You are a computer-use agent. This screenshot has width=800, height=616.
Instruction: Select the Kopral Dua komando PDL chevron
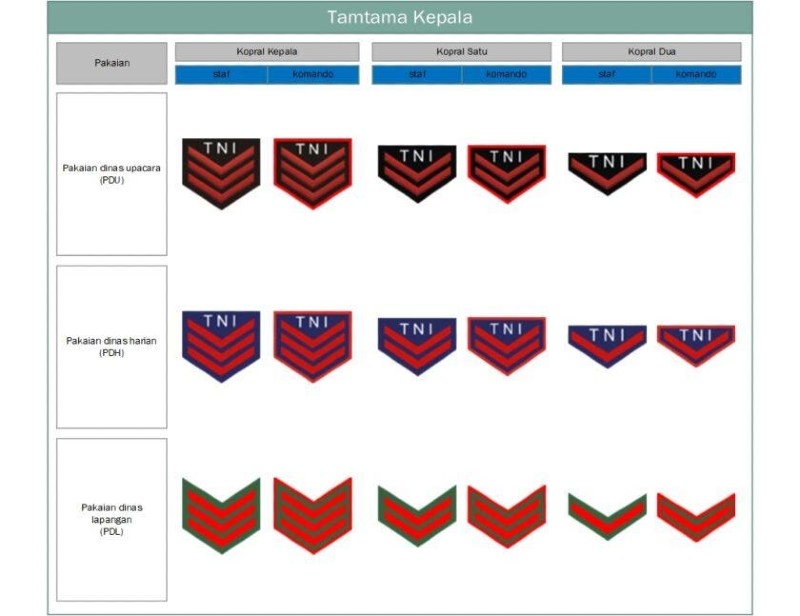[696, 517]
